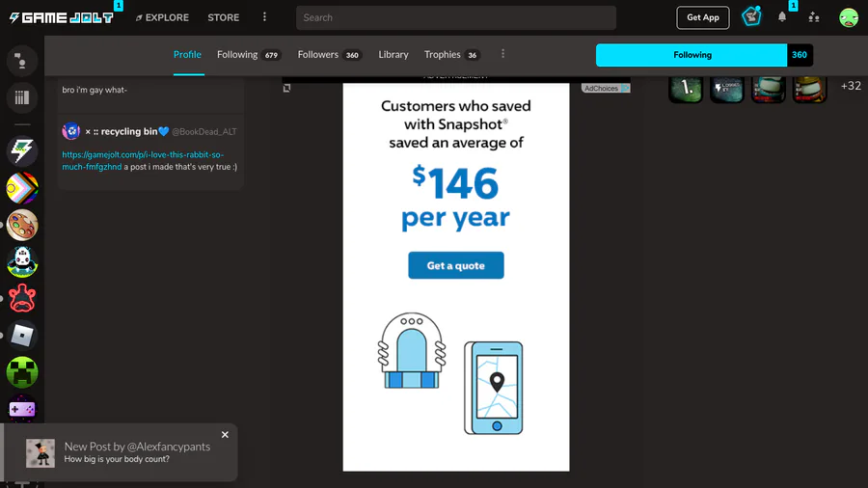Switch to the Followers 360 tab

[330, 55]
